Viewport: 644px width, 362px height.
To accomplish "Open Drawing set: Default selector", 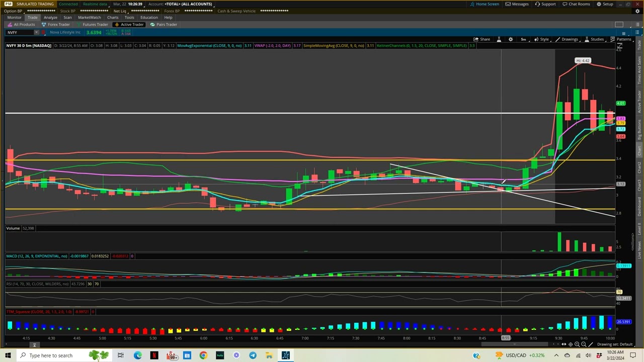I will [615, 344].
